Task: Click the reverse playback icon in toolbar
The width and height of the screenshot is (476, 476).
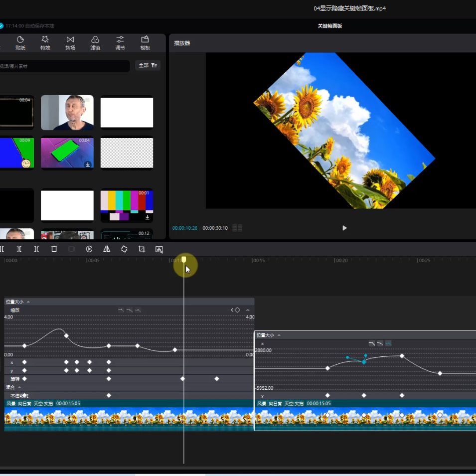Action: tap(89, 249)
